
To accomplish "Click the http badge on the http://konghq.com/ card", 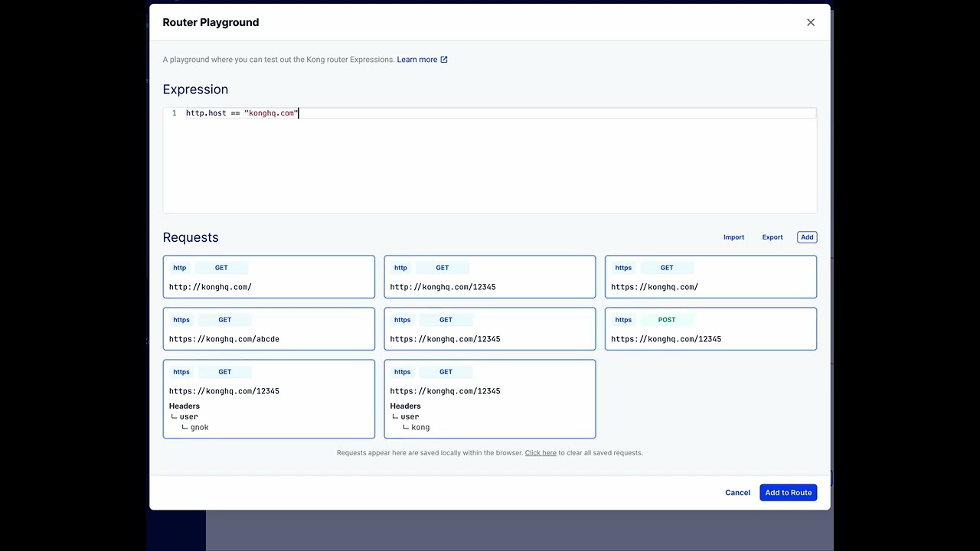I will [x=180, y=268].
